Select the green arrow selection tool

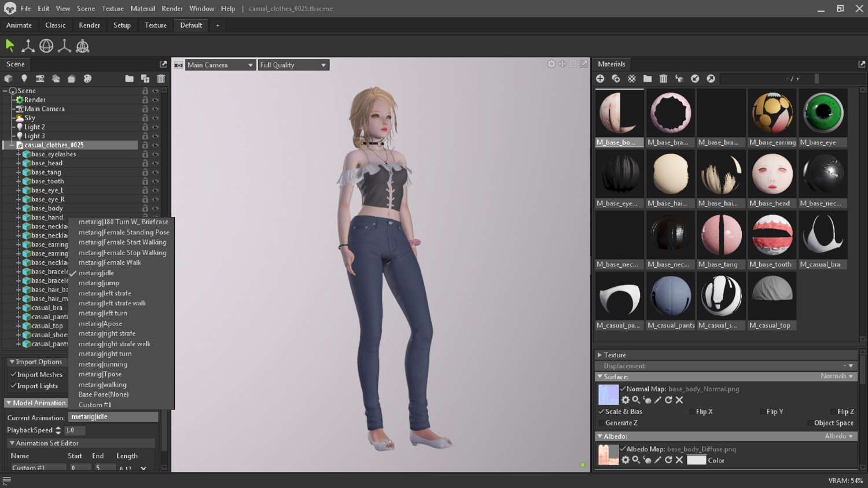tap(10, 46)
